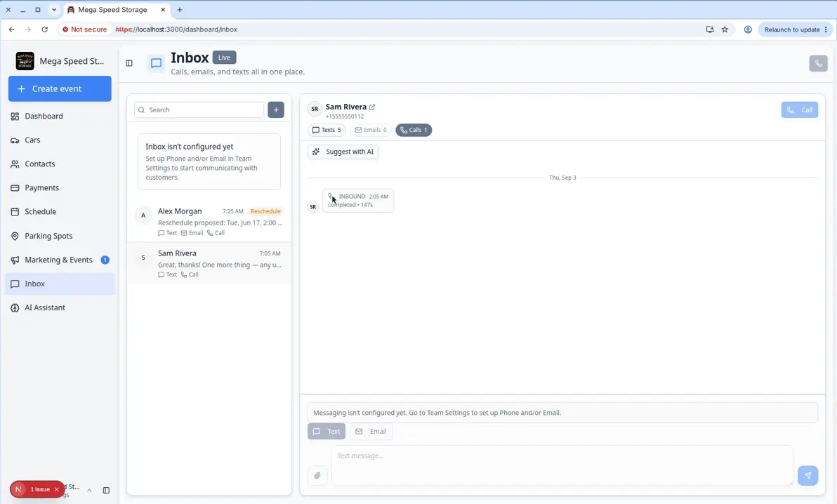837x504 pixels.
Task: Bookmark page with the star icon
Action: (x=725, y=29)
